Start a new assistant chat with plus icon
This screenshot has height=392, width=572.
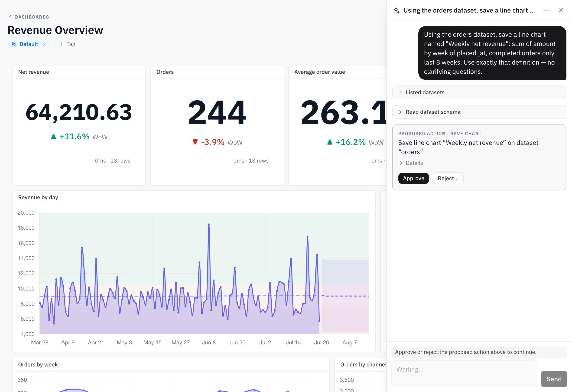coord(546,10)
